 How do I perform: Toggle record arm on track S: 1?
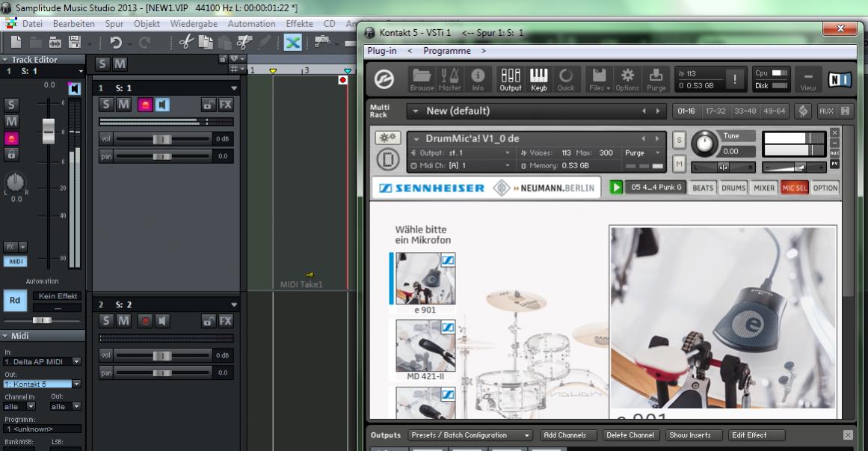coord(145,104)
